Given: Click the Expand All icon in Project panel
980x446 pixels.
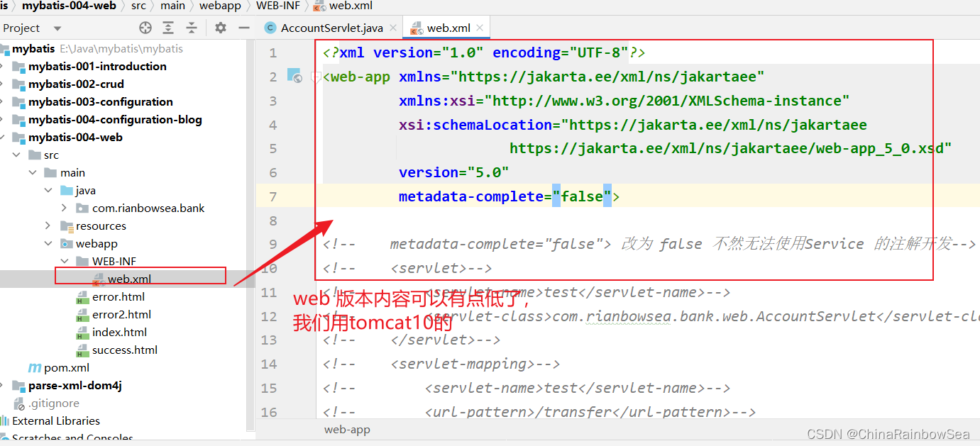Looking at the screenshot, I should 168,28.
